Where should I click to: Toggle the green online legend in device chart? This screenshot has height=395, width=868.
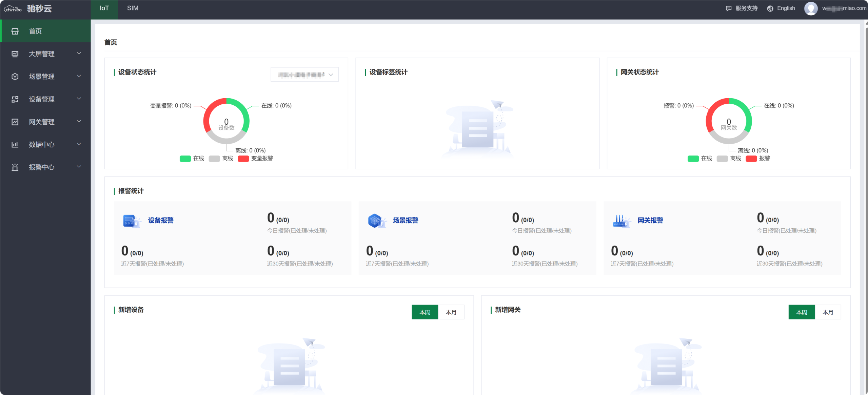click(x=185, y=159)
